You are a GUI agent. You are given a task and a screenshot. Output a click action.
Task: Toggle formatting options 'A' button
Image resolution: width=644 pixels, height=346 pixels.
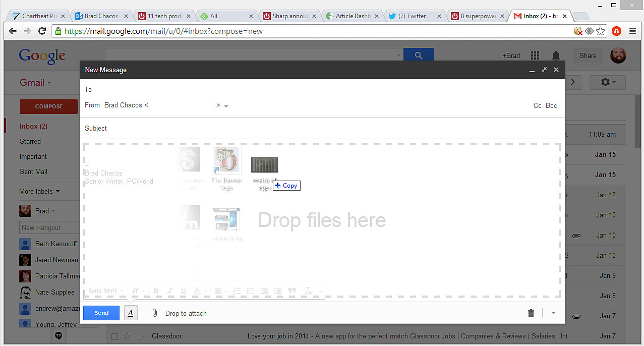(130, 313)
